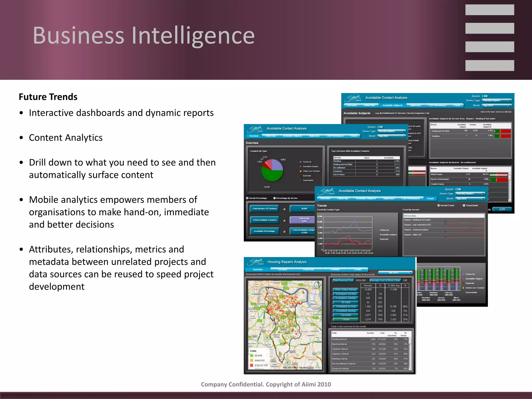Click Avoidable Percentage button

(x=265, y=231)
